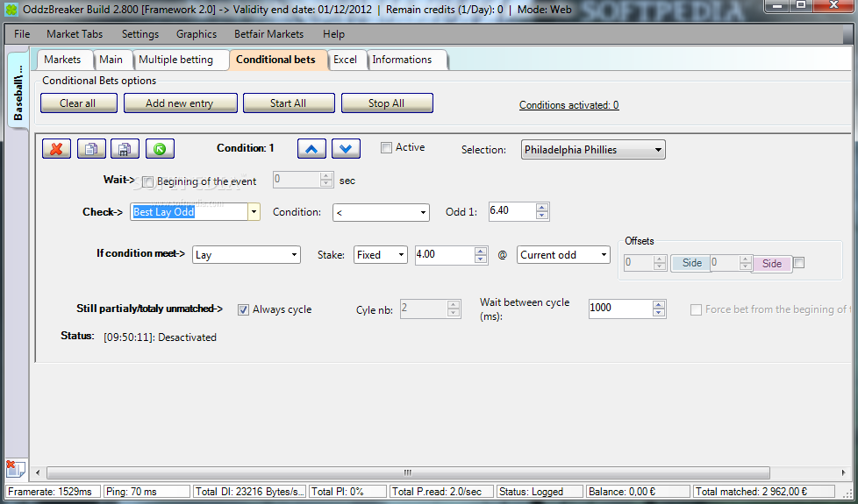858x504 pixels.
Task: Click the horizontal scrollbar left arrow
Action: 38,472
